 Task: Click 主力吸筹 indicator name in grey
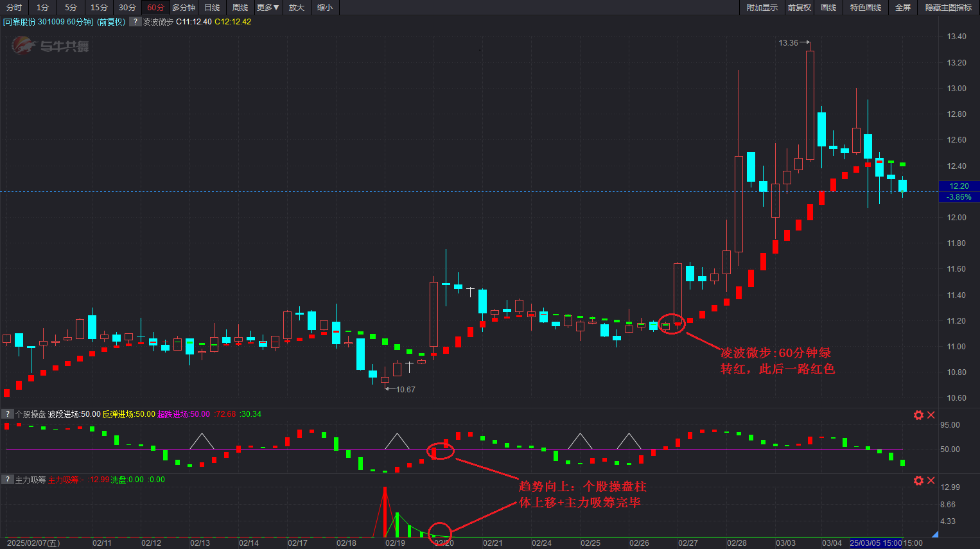coord(31,480)
